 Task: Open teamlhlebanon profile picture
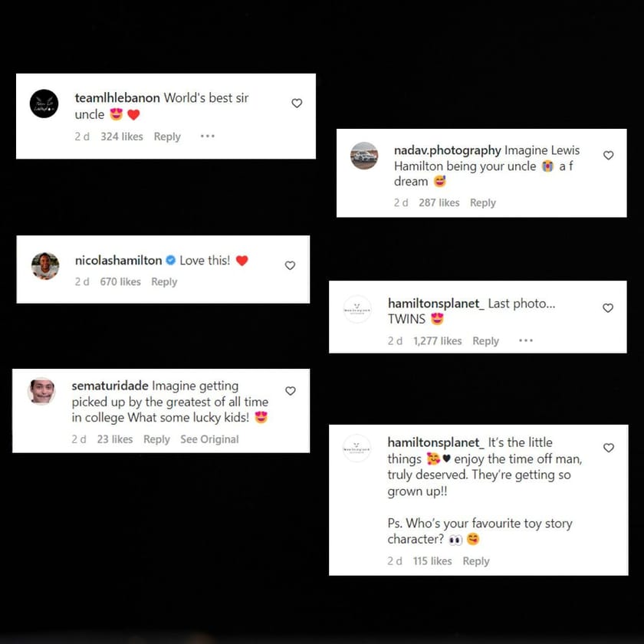[44, 103]
